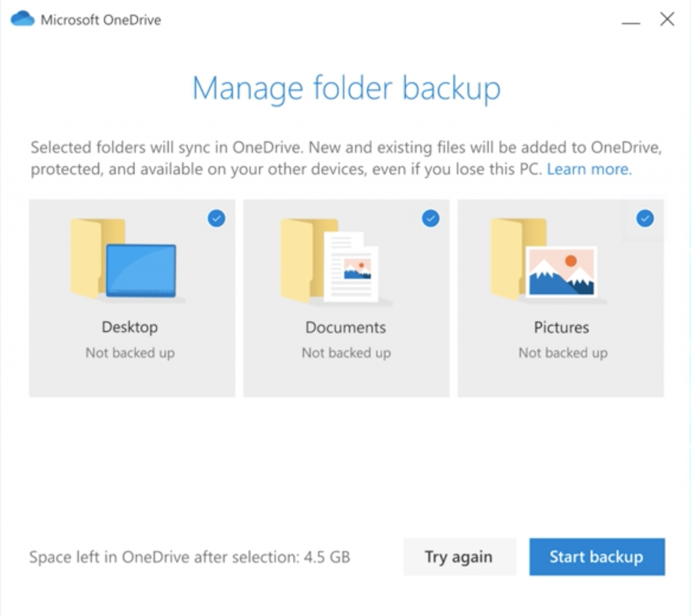The width and height of the screenshot is (691, 616).
Task: Click the OneDrive cloud logo icon
Action: tap(22, 19)
